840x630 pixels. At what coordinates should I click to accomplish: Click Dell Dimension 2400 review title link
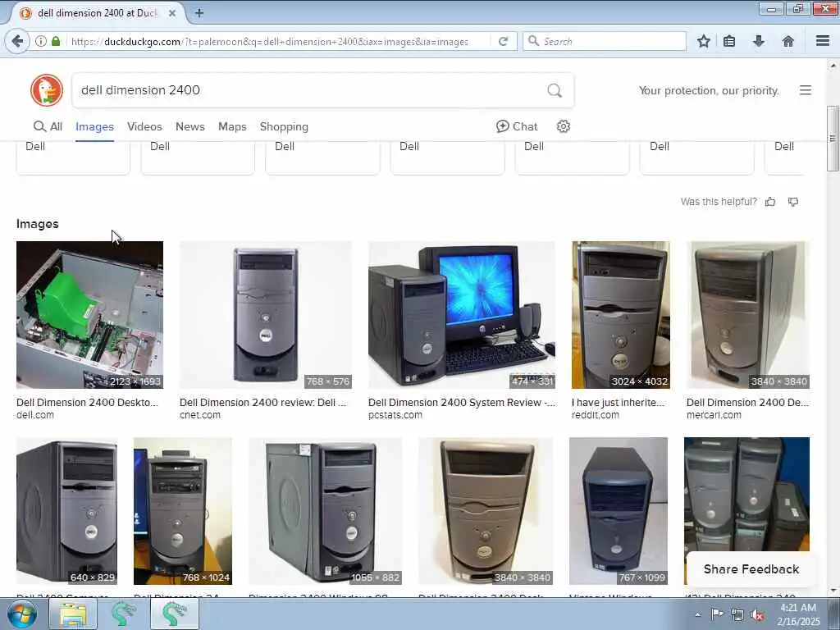pos(263,402)
